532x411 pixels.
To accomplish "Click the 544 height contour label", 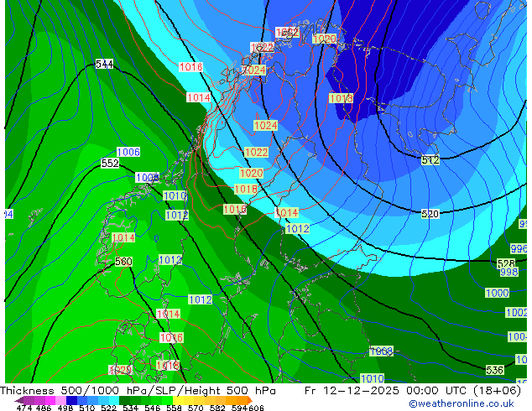I will 104,64.
